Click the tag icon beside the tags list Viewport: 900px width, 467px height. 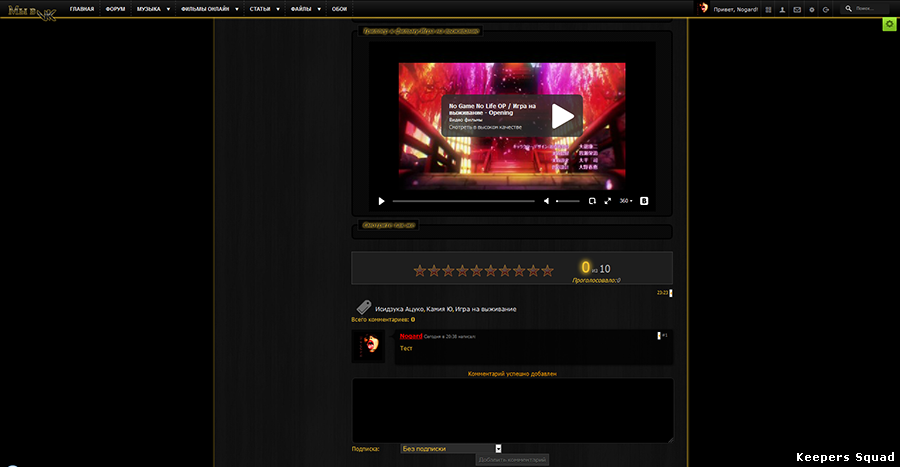tap(363, 307)
